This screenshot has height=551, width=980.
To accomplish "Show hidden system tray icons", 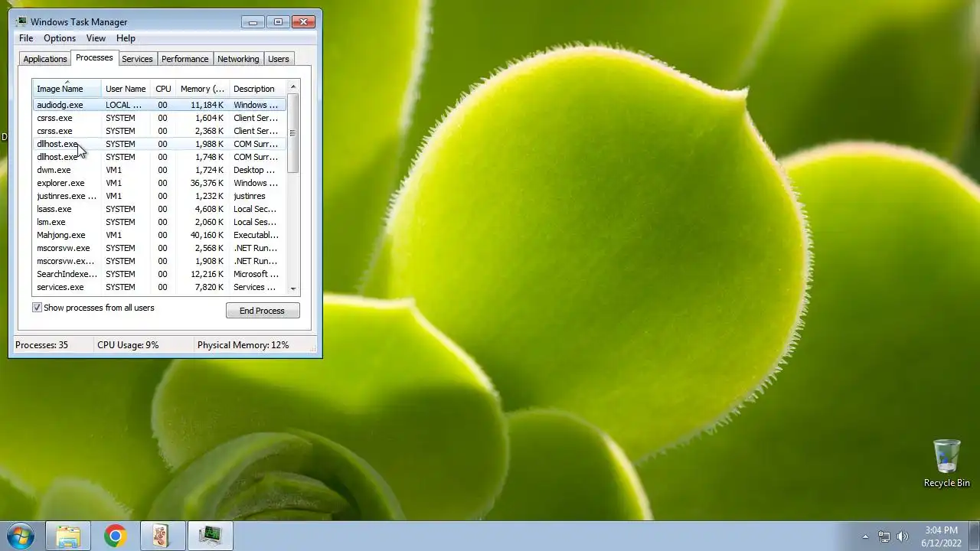I will point(865,536).
